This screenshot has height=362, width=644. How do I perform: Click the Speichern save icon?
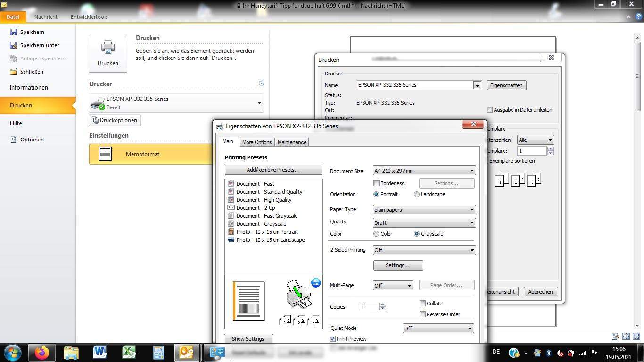click(x=13, y=32)
